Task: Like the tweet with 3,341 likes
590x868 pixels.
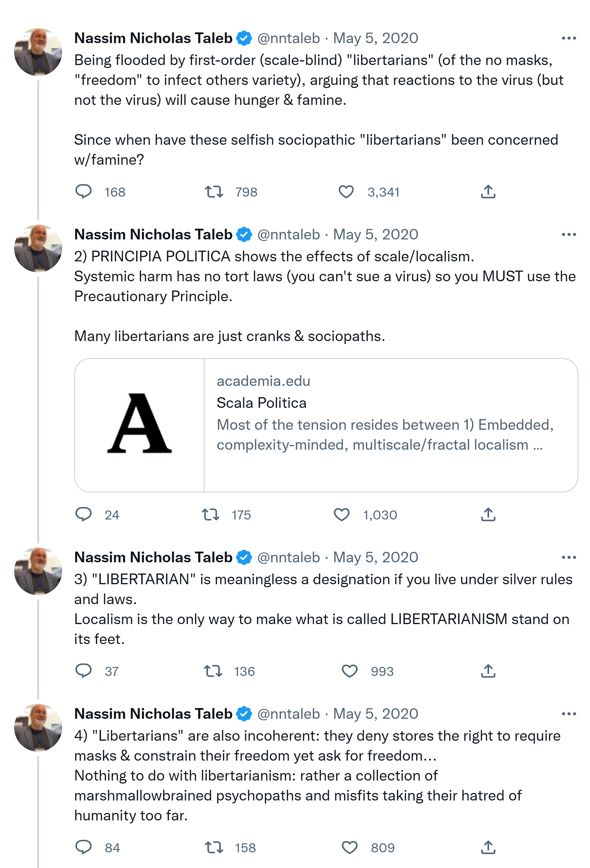Action: pyautogui.click(x=346, y=192)
